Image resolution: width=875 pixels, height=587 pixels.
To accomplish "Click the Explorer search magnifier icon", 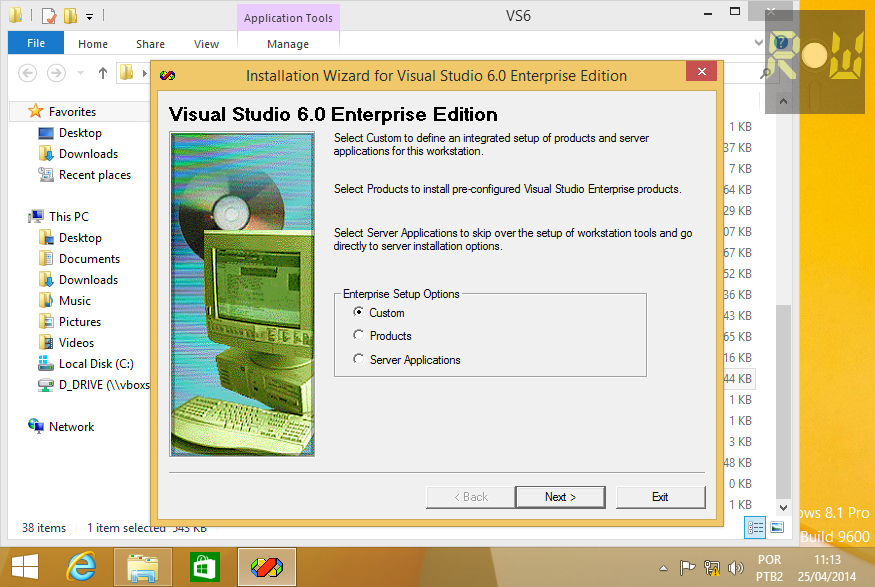I will [x=766, y=73].
